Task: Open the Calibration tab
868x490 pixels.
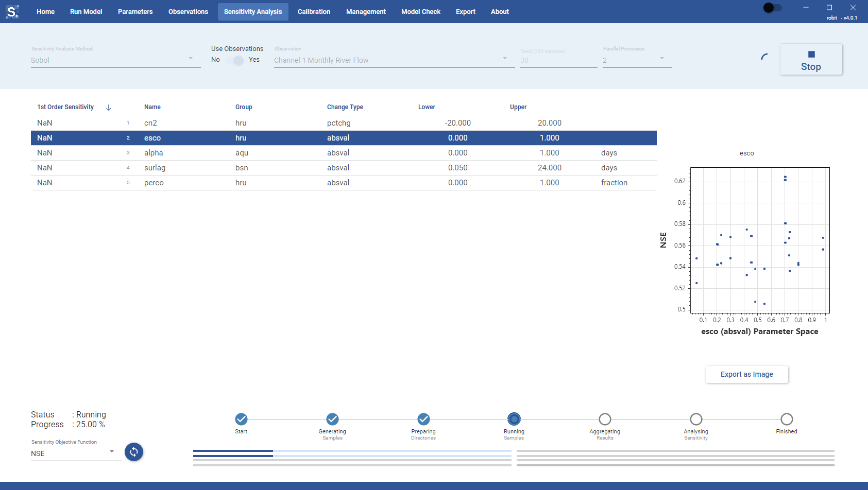Action: point(314,11)
